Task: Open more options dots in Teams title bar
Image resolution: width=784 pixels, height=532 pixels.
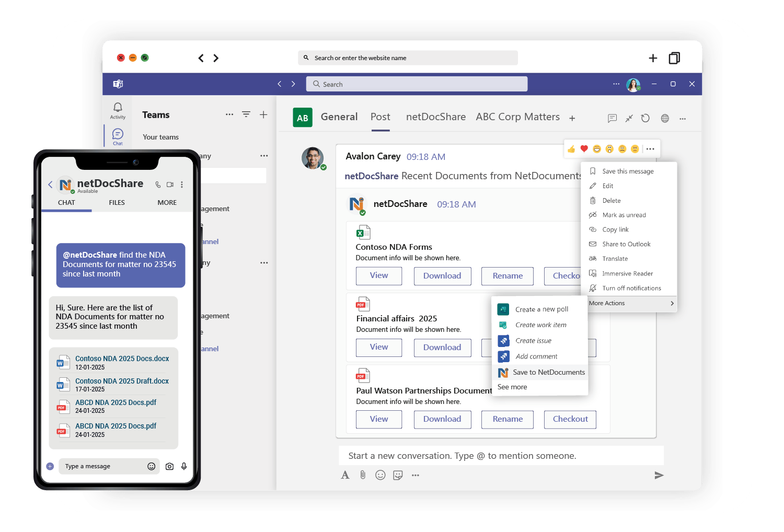Action: click(616, 84)
